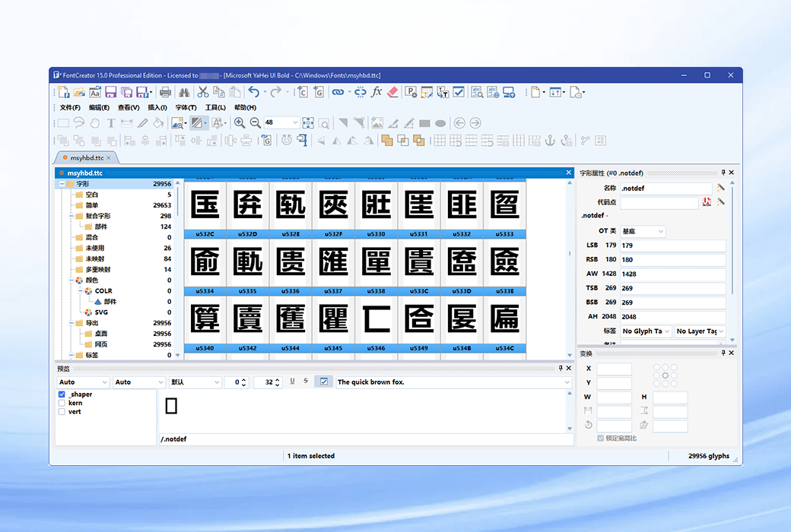This screenshot has width=791, height=532.
Task: Open the 字体(T) menu
Action: pos(186,107)
